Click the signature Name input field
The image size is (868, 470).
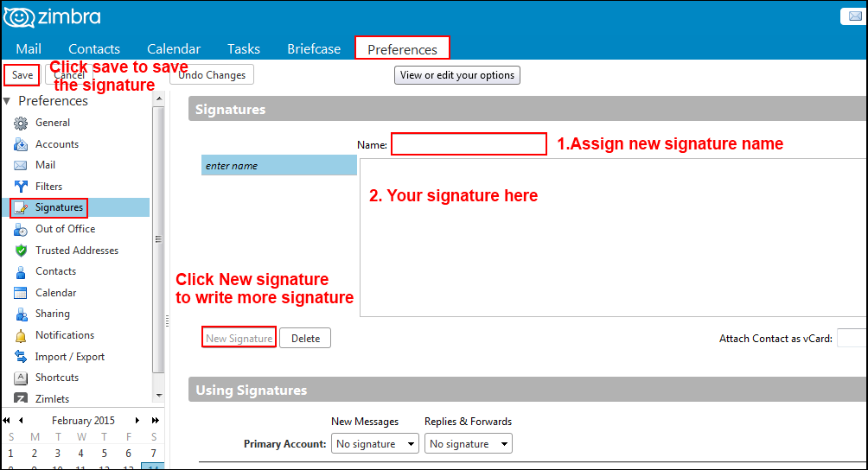(469, 144)
